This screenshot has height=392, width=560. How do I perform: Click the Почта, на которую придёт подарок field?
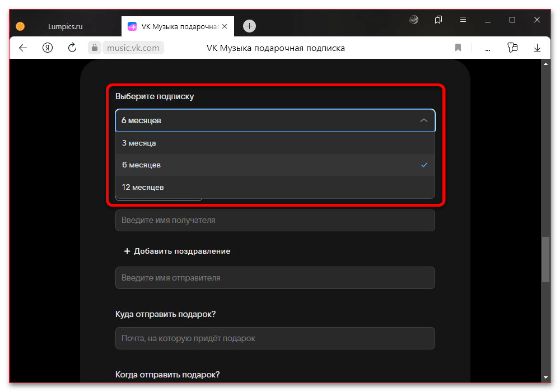coord(275,338)
